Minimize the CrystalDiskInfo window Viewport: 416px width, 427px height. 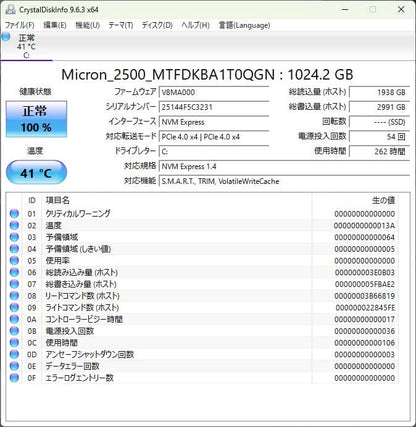(344, 9)
